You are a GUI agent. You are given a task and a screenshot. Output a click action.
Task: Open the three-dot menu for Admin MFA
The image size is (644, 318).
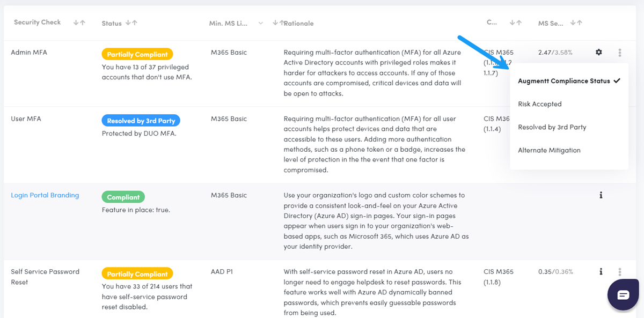[620, 53]
